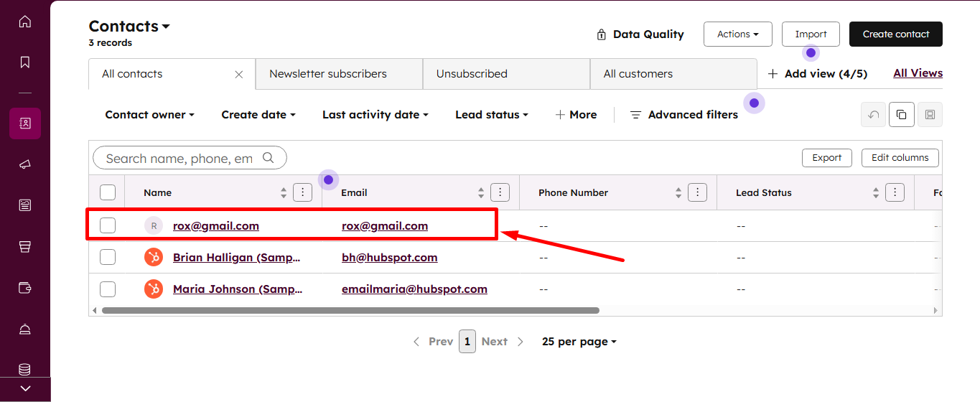Click Brian Halligan's HubSpot avatar
The image size is (980, 402).
point(154,257)
